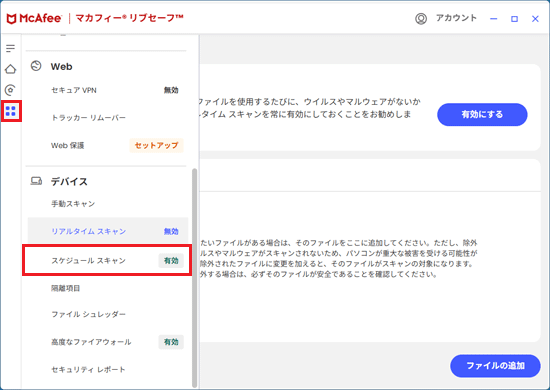Click the アカウント label
This screenshot has width=550, height=390.
(456, 18)
